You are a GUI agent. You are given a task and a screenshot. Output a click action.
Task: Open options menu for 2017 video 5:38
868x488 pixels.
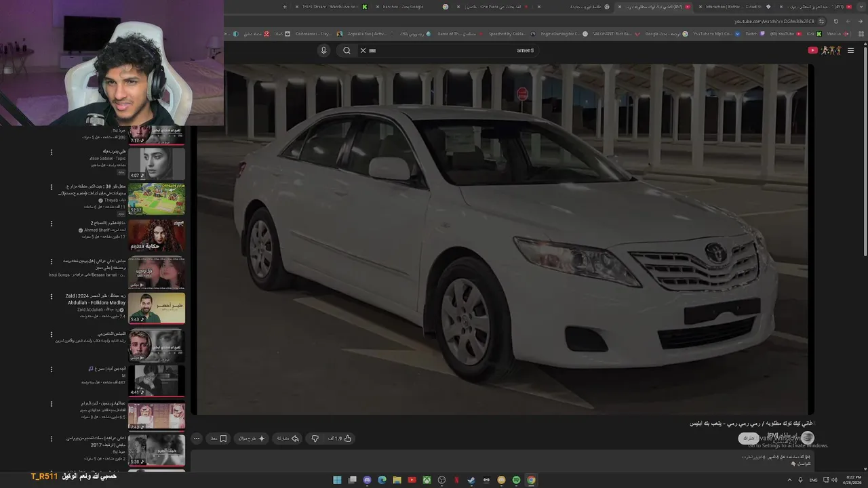[x=52, y=439]
